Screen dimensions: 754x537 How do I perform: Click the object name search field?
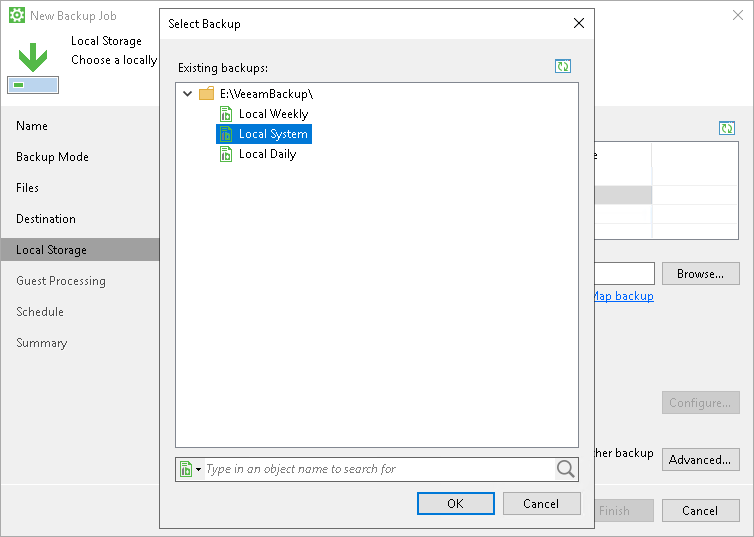(x=379, y=469)
